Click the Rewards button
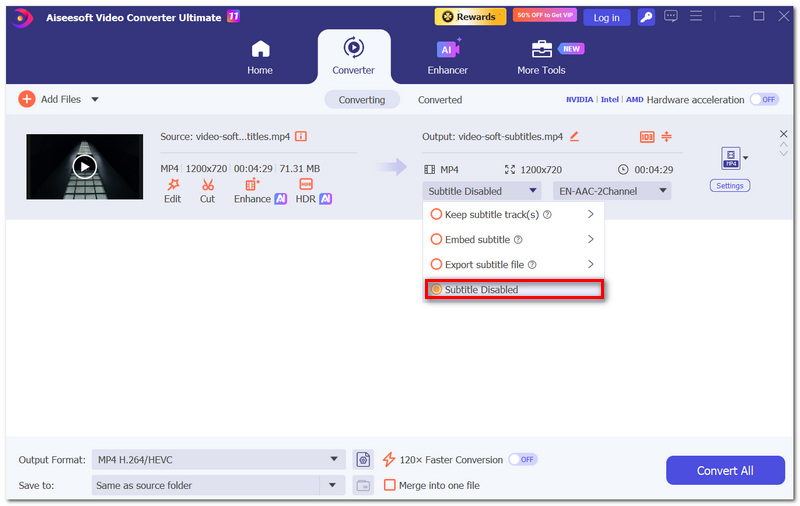This screenshot has height=506, width=800. tap(470, 17)
